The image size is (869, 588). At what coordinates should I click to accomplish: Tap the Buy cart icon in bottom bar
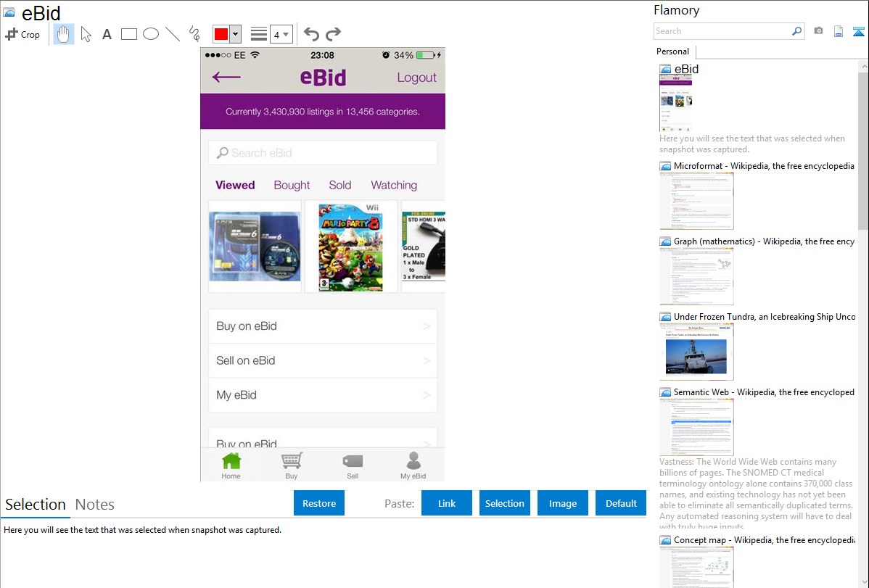click(x=292, y=465)
